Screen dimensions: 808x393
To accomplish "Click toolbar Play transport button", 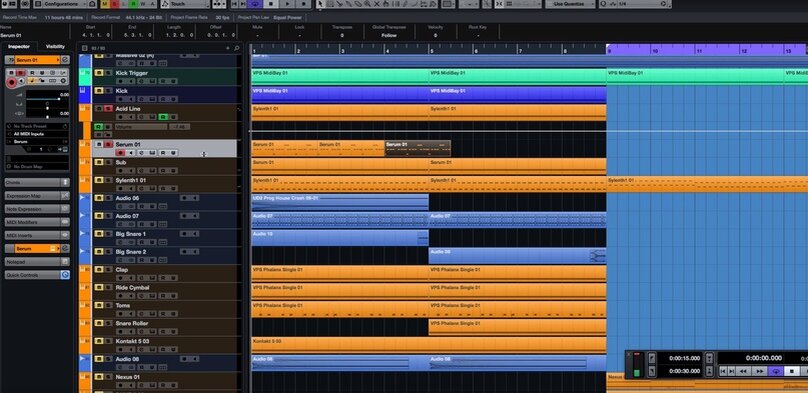I will 288,4.
